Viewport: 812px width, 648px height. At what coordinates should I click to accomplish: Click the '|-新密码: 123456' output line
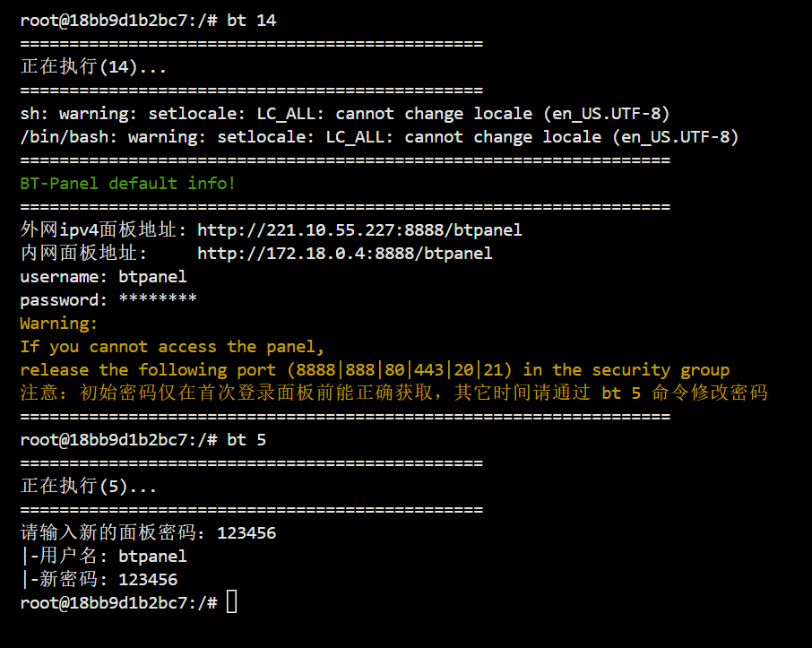click(99, 580)
